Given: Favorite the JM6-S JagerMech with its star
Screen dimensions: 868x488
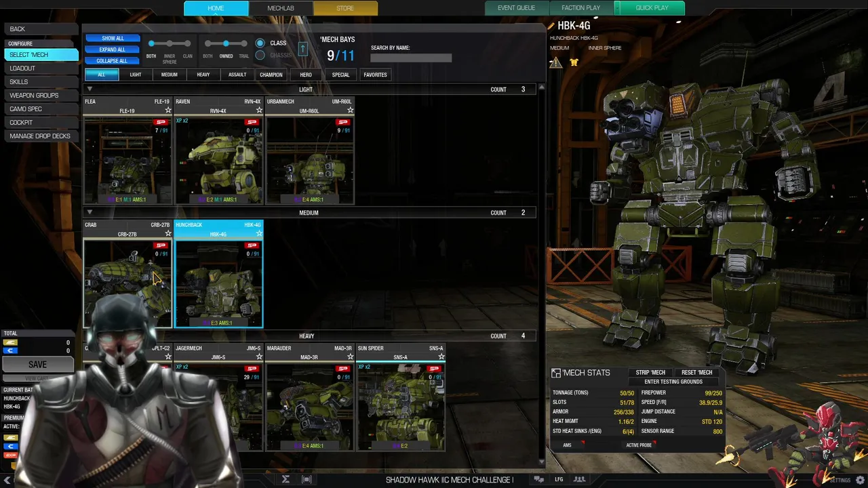Looking at the screenshot, I should coord(259,357).
